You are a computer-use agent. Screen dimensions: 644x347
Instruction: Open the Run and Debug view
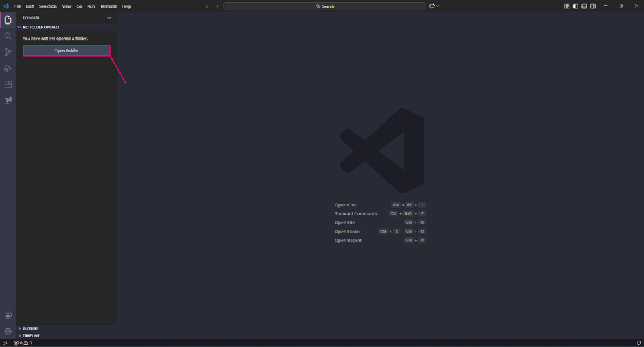pyautogui.click(x=8, y=68)
